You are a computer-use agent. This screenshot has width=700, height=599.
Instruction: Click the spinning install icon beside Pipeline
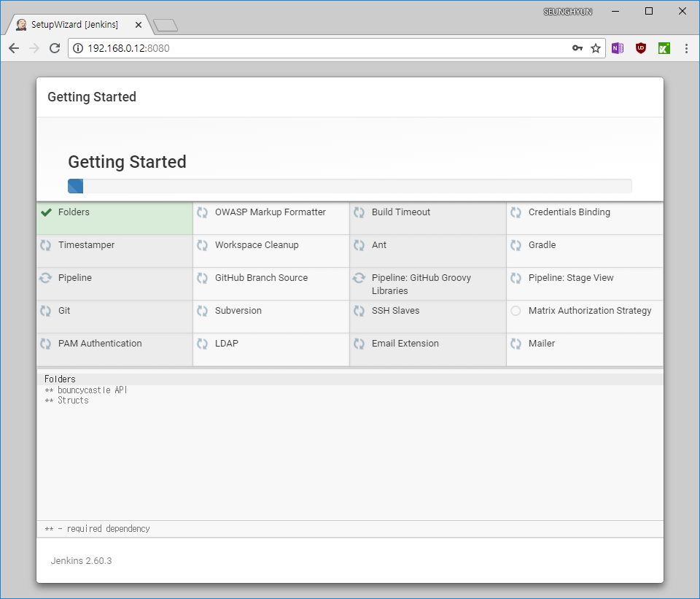click(x=45, y=278)
